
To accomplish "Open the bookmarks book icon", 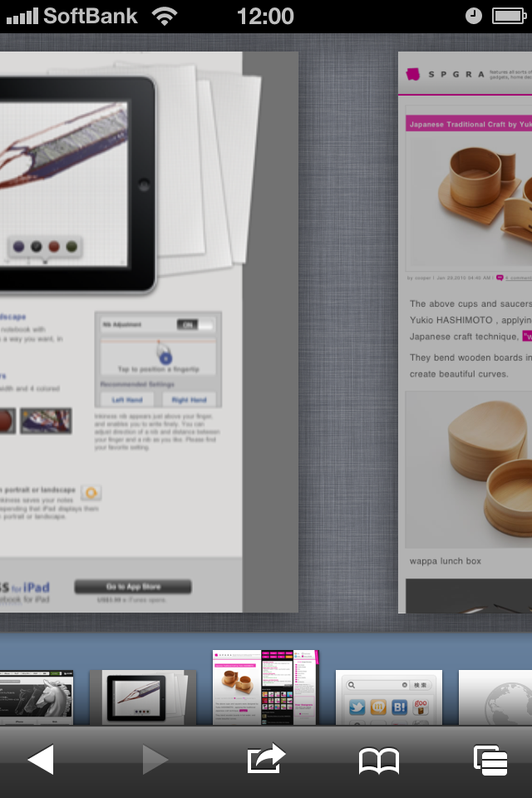I will (379, 761).
